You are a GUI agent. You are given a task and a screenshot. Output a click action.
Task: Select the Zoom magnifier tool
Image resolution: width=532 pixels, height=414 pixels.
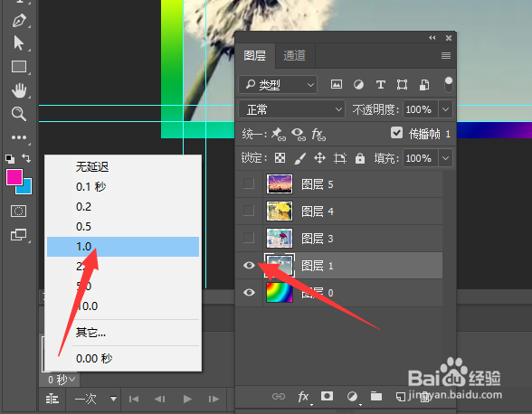pos(19,114)
